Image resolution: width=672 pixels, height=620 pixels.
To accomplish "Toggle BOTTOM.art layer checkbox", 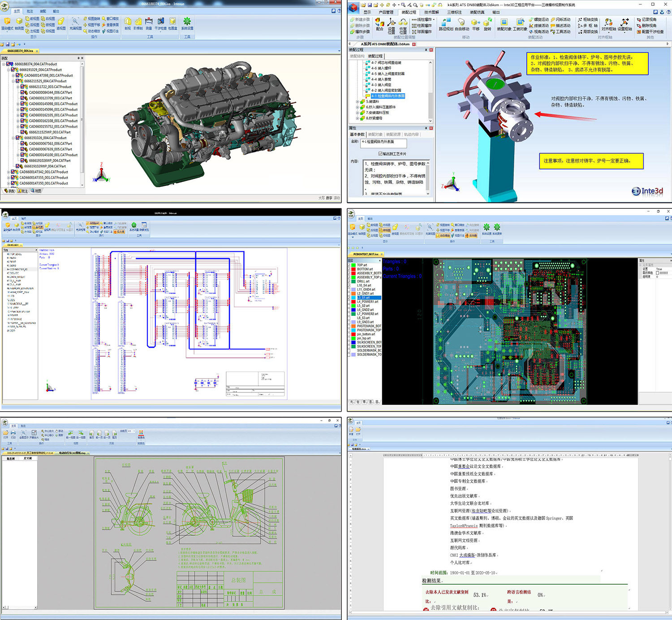I will [349, 269].
